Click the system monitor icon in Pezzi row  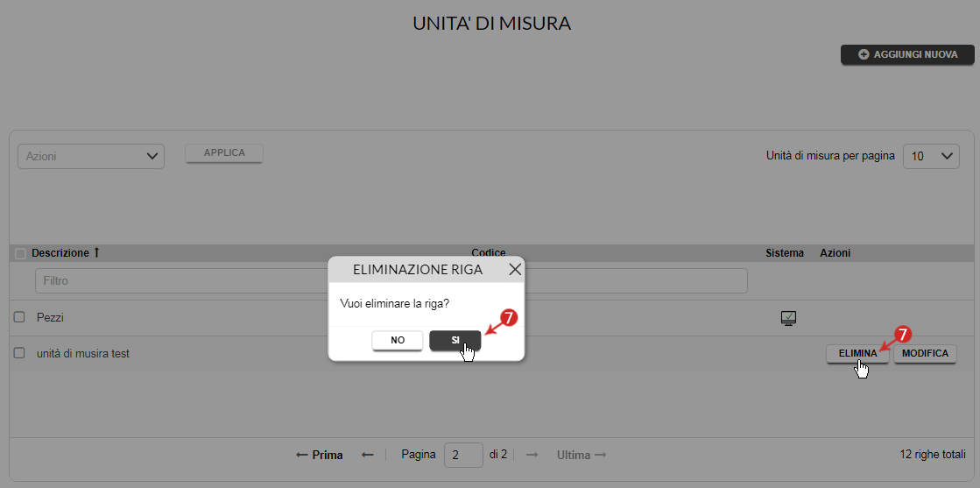(x=788, y=318)
